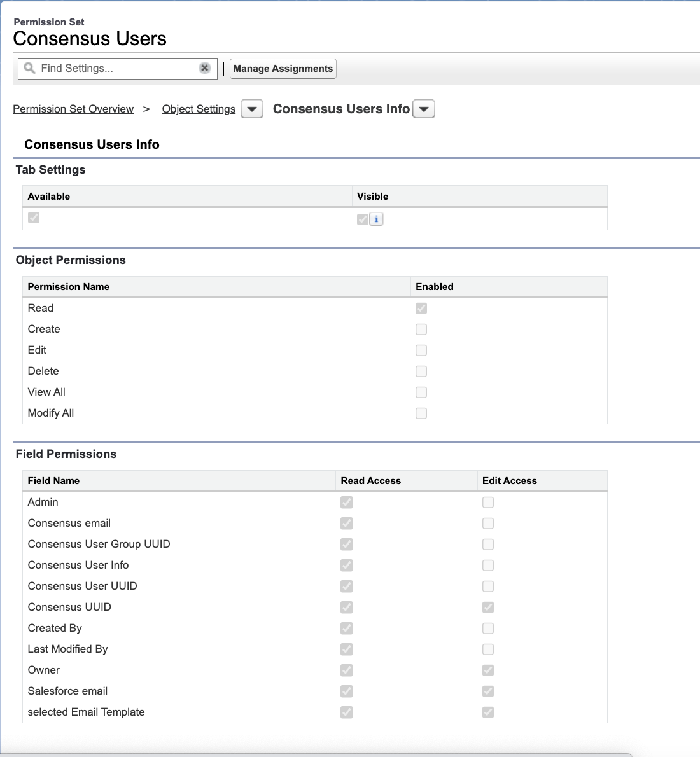Toggle Read Access for Consensus User UUID
Viewport: 700px width, 757px height.
click(347, 587)
